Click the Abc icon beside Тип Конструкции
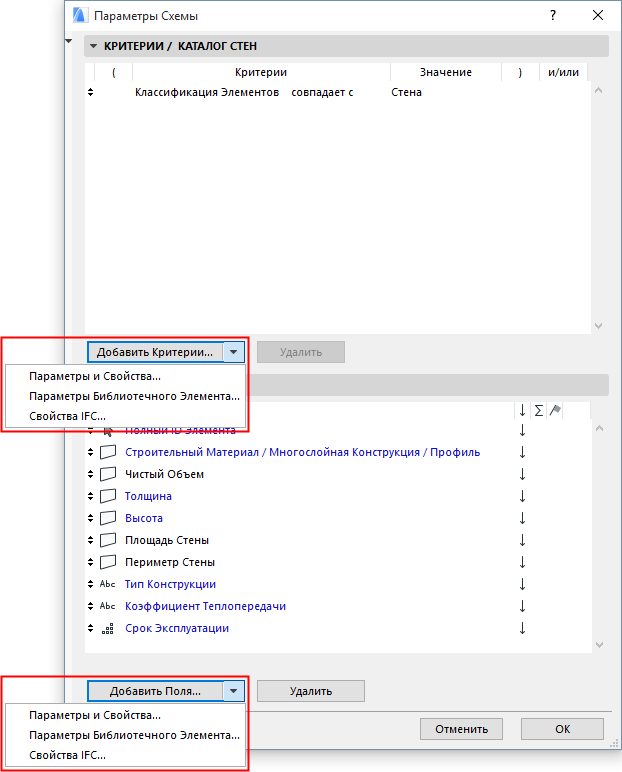The width and height of the screenshot is (622, 772). [107, 584]
